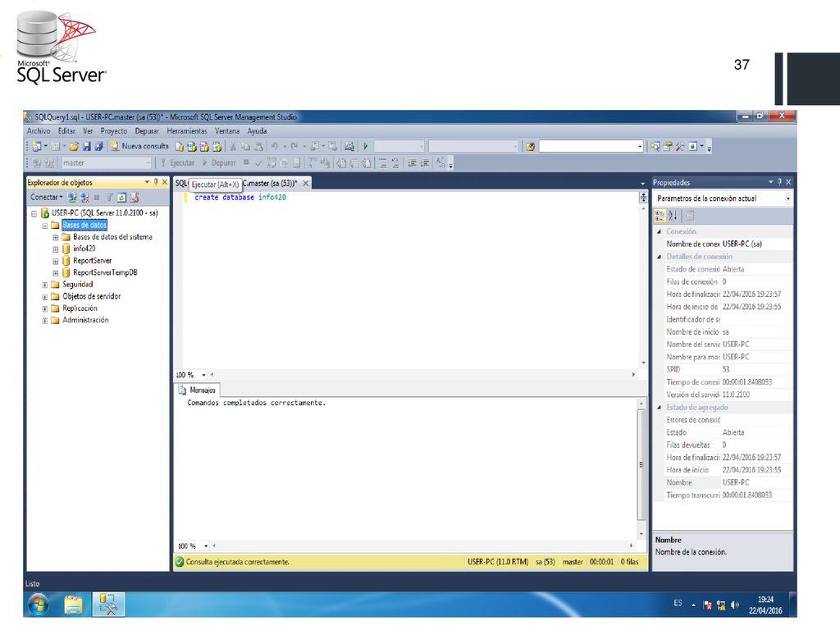Click the Parse checkmark icon
This screenshot has height=630, width=840.
coord(258,163)
